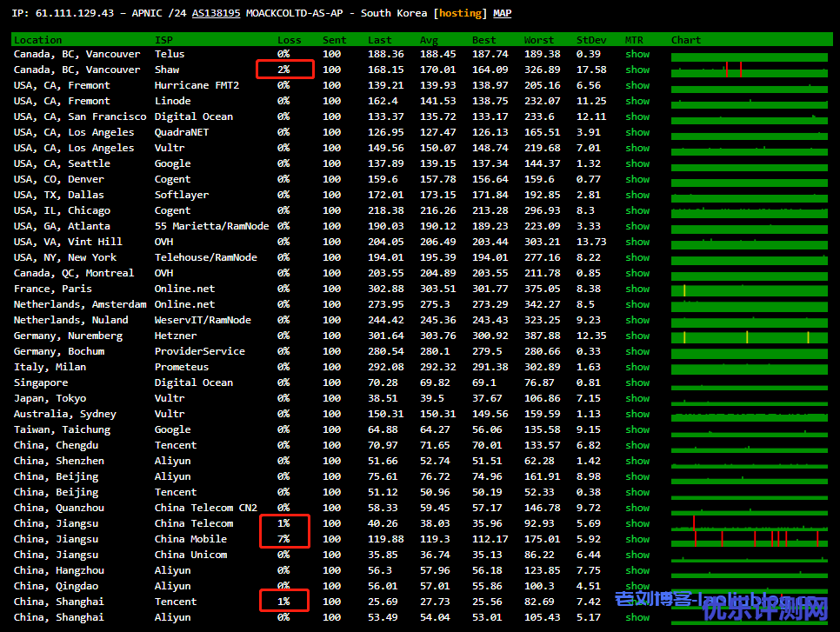Screen dimensions: 840x632
Task: Click the MAP link in the header
Action: [x=502, y=13]
